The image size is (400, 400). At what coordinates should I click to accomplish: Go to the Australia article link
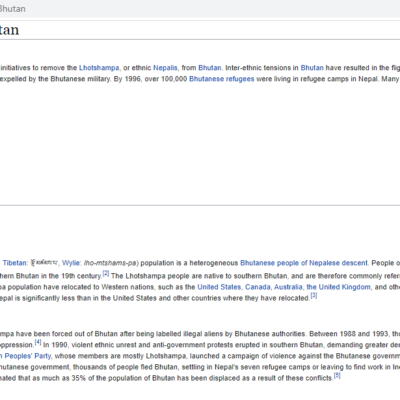point(288,287)
